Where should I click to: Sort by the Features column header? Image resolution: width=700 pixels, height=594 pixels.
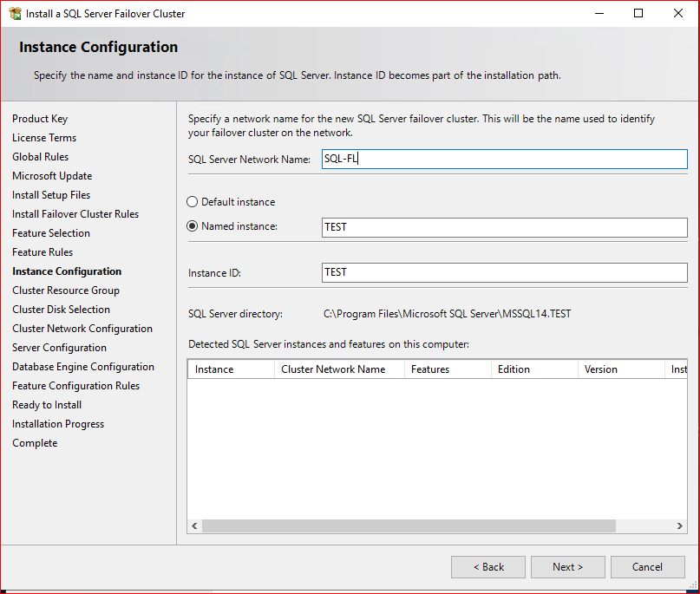[x=448, y=369]
